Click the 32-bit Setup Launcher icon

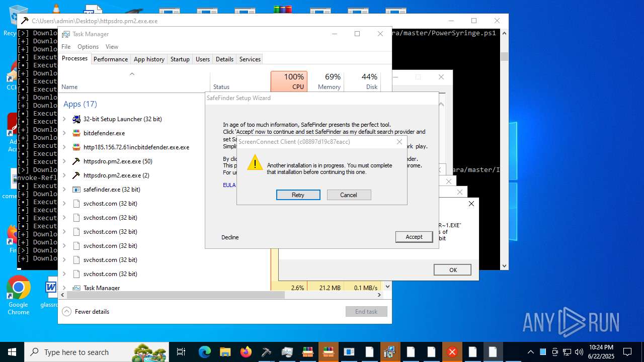click(76, 119)
